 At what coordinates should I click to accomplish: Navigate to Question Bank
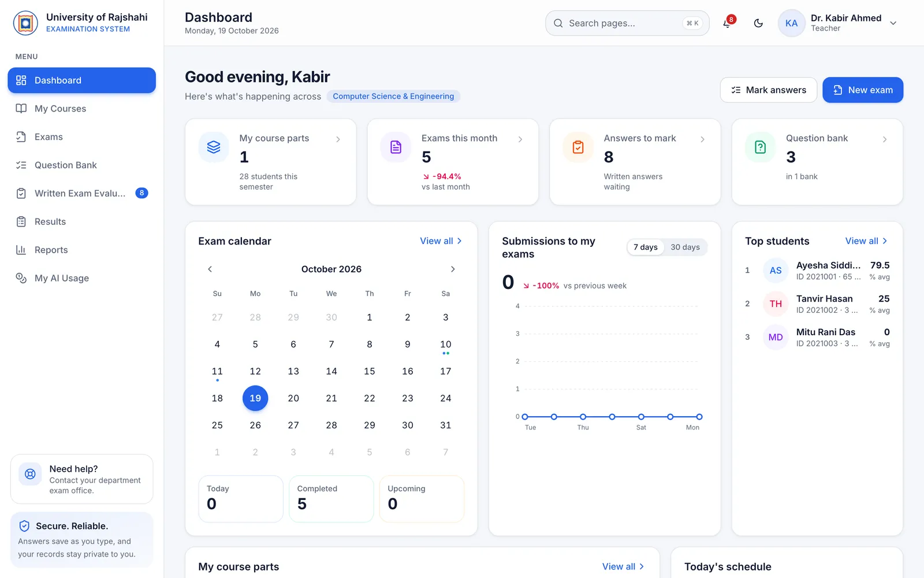(x=81, y=165)
